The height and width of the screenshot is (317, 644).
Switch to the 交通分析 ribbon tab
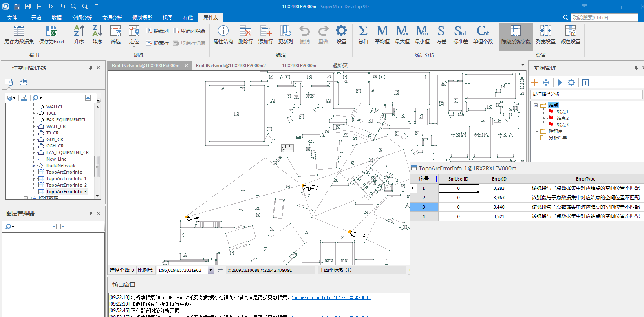click(x=112, y=18)
